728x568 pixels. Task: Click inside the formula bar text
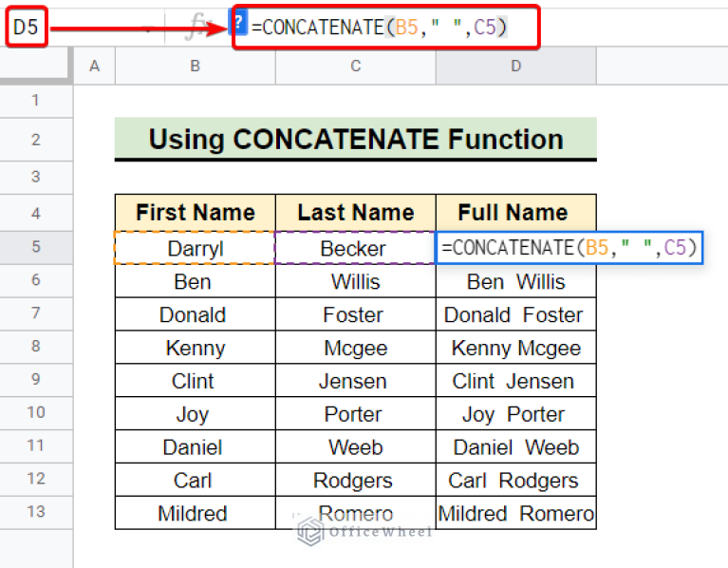pos(379,27)
